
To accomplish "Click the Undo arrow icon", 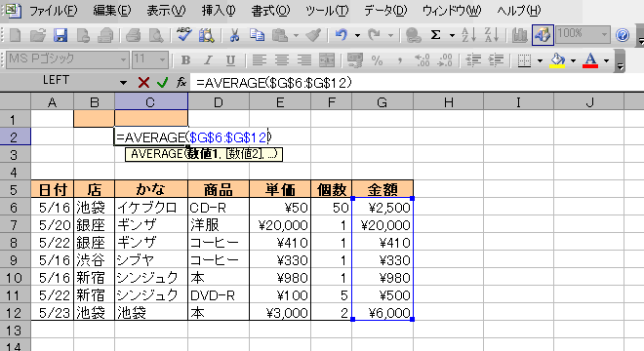I will 342,35.
